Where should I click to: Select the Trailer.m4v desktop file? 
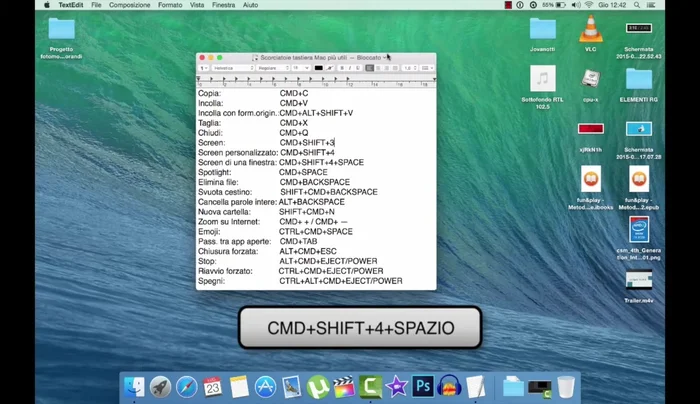639,281
